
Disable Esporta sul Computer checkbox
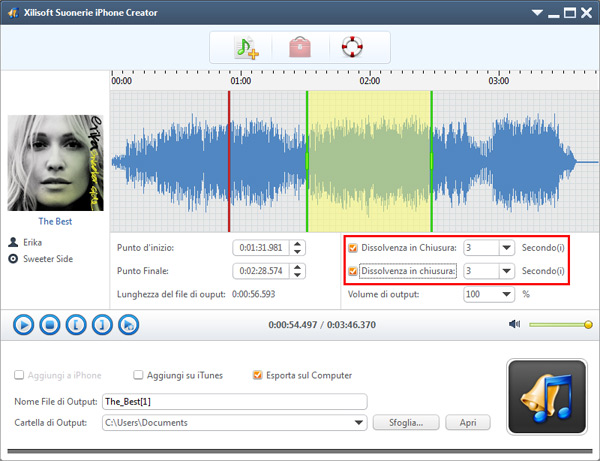tap(258, 375)
